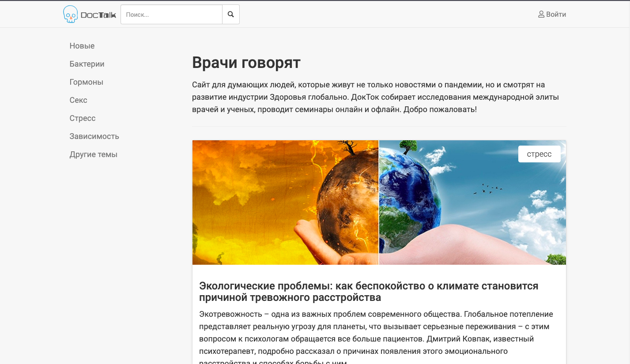Click the DocTalk skull logo
Viewport: 630px width, 364px height.
point(90,15)
